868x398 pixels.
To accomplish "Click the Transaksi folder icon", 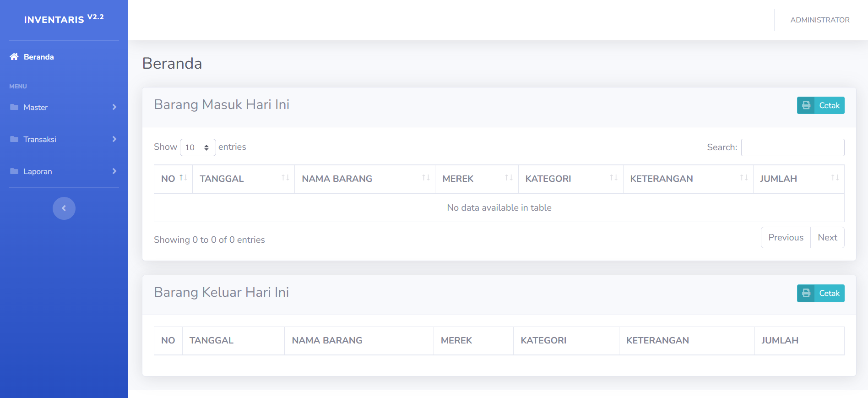I will [14, 139].
